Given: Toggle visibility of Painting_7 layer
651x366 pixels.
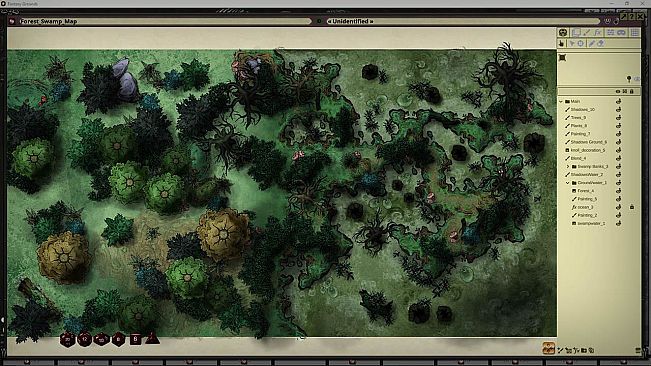Looking at the screenshot, I should point(618,134).
